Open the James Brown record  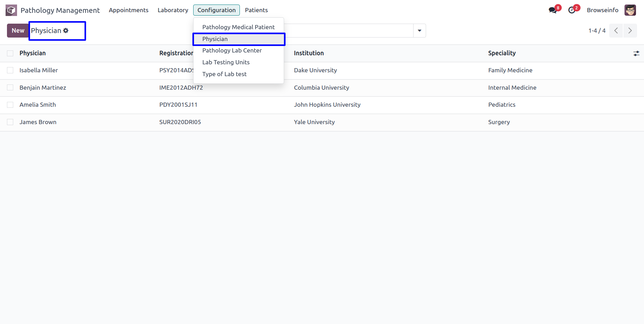click(38, 122)
